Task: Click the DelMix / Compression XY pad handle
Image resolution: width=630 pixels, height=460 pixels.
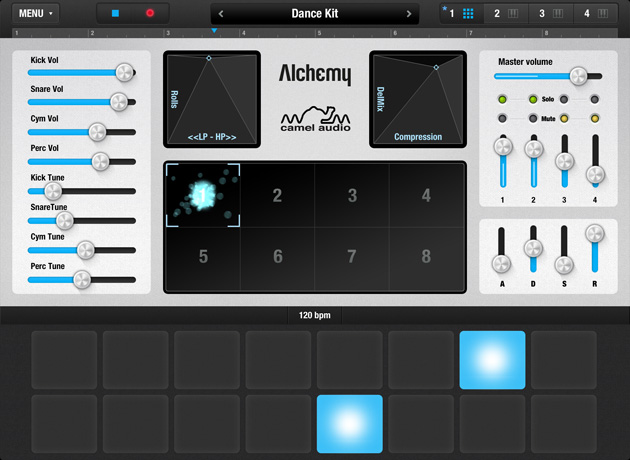Action: [x=436, y=67]
